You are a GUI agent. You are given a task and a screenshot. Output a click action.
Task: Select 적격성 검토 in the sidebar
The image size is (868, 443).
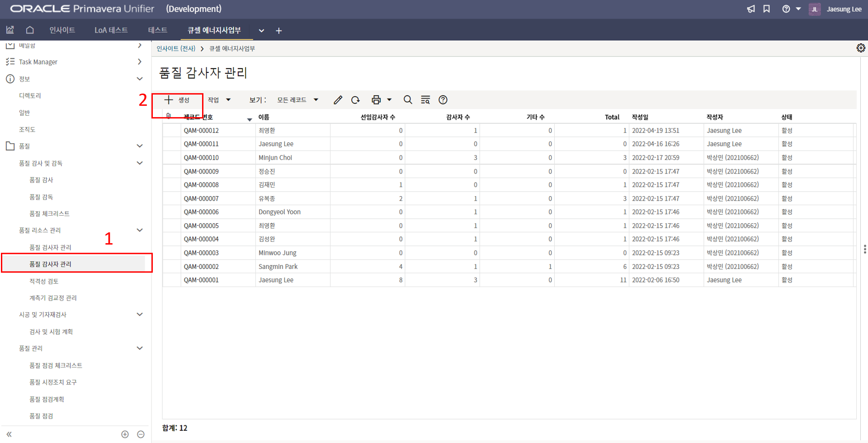tap(44, 281)
